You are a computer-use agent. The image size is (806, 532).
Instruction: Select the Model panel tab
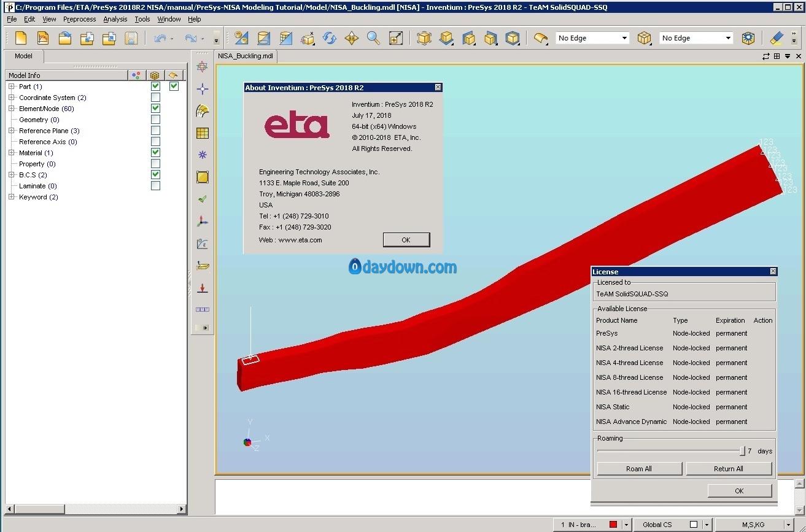click(24, 56)
